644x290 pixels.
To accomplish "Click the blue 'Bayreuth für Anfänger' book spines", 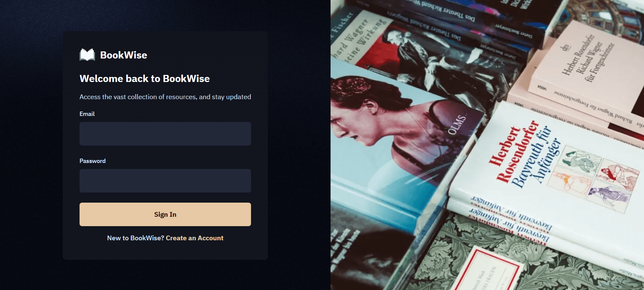I will [x=510, y=218].
